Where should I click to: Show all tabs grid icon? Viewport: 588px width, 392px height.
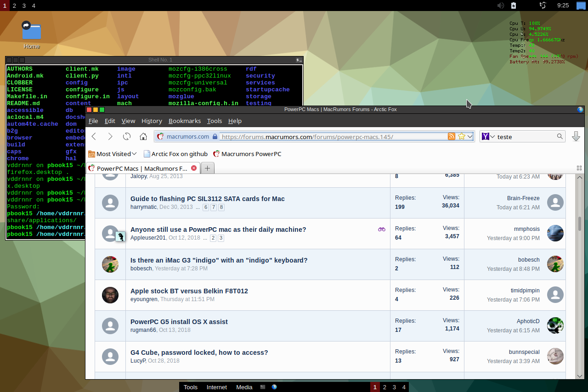[x=579, y=168]
